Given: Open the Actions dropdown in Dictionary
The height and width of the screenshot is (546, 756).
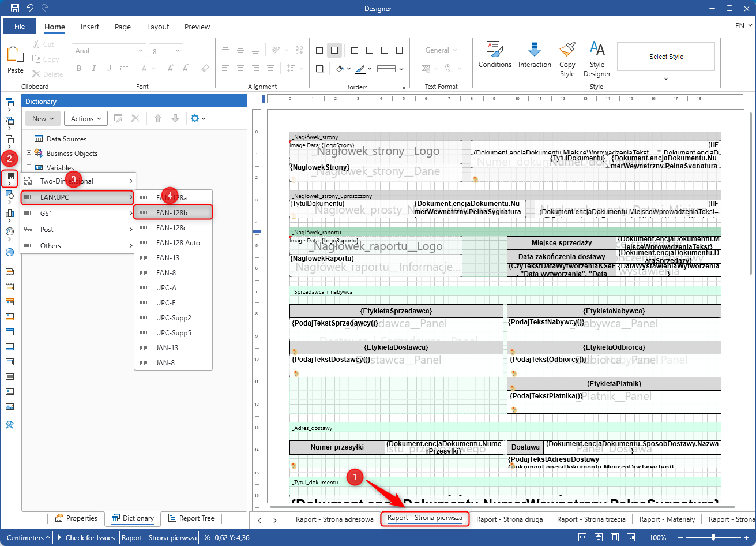Looking at the screenshot, I should coord(85,118).
